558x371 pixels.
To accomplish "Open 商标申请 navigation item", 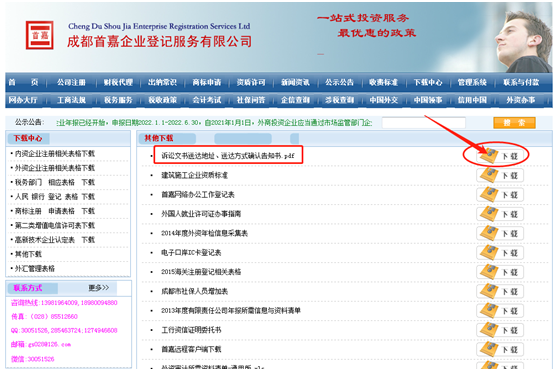I will (207, 82).
